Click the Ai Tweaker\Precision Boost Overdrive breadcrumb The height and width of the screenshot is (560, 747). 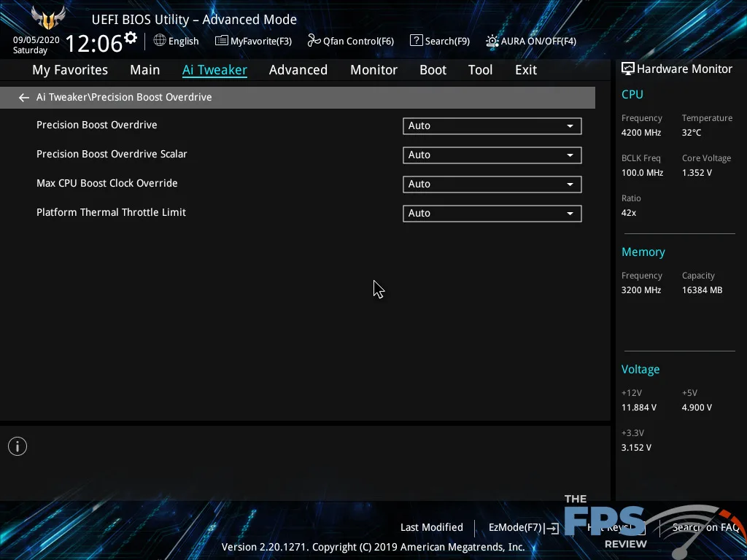click(x=124, y=97)
